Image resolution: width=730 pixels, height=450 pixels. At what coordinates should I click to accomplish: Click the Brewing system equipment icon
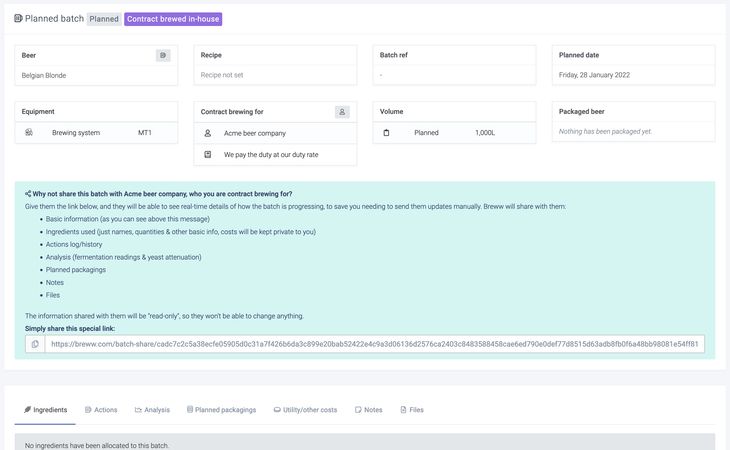[29, 132]
